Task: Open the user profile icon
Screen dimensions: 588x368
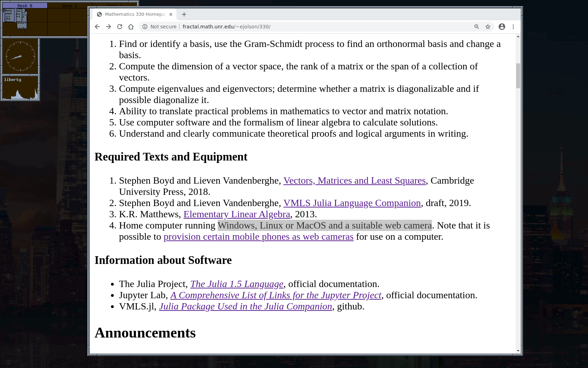Action: tap(502, 27)
